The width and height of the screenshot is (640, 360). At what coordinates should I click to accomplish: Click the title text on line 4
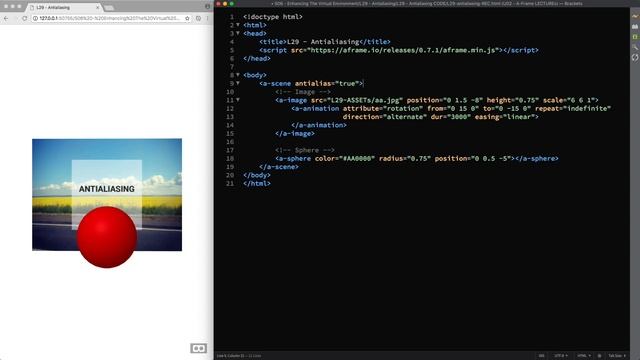323,42
